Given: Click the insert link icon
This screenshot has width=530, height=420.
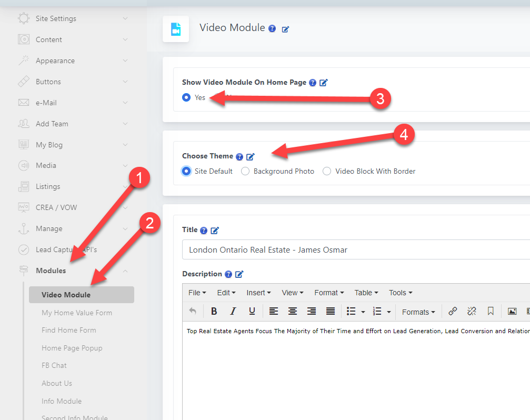Looking at the screenshot, I should point(453,312).
